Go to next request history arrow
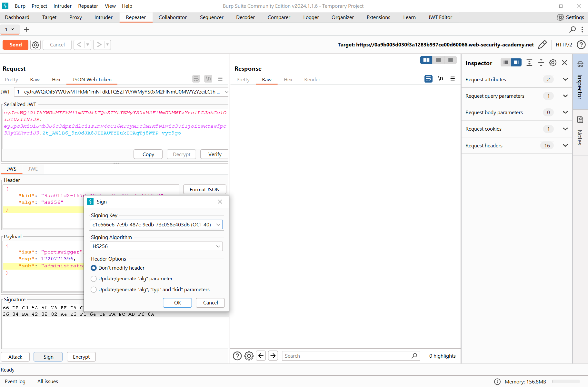 99,45
